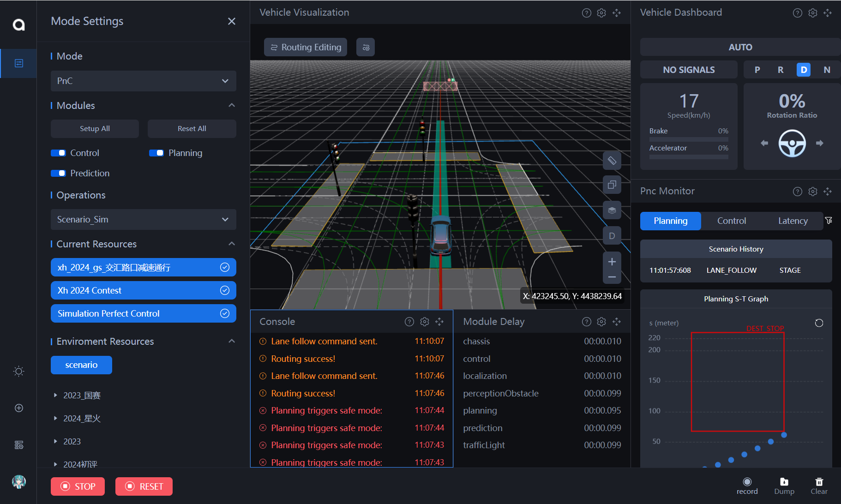Select the Simulation Perfect Control resource

(143, 313)
